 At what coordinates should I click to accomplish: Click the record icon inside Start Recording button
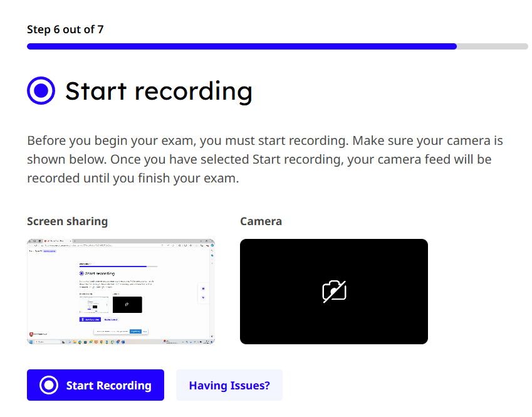tap(49, 385)
